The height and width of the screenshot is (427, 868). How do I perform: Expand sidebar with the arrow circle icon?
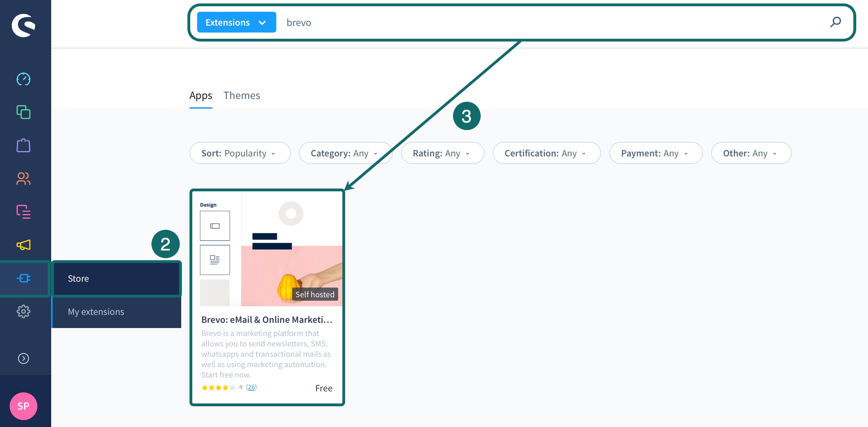24,358
